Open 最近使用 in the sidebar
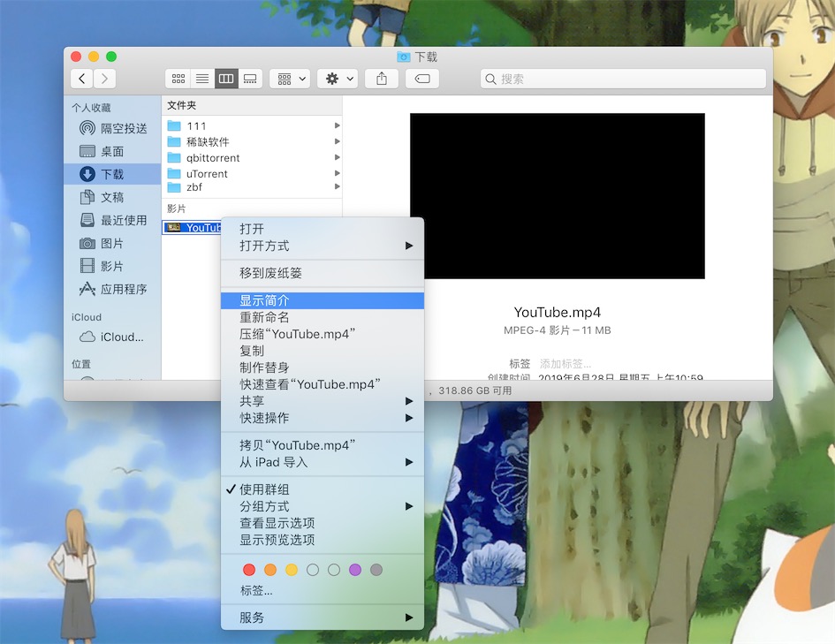 tap(112, 220)
